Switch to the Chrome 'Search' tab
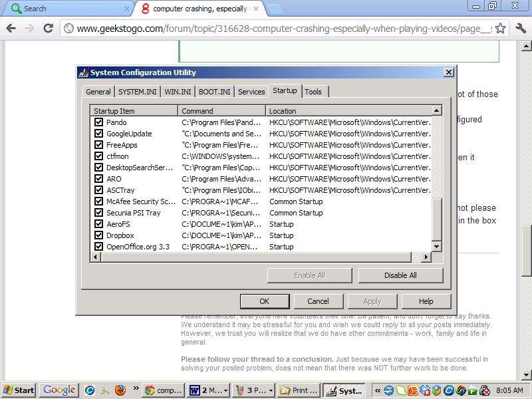532x399 pixels. (x=68, y=9)
